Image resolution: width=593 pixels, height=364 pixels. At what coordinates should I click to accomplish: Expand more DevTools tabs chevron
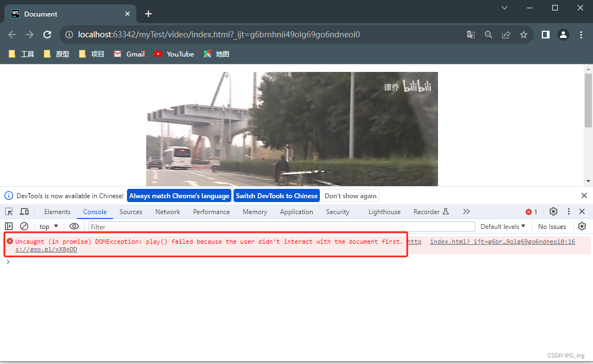[x=467, y=212]
